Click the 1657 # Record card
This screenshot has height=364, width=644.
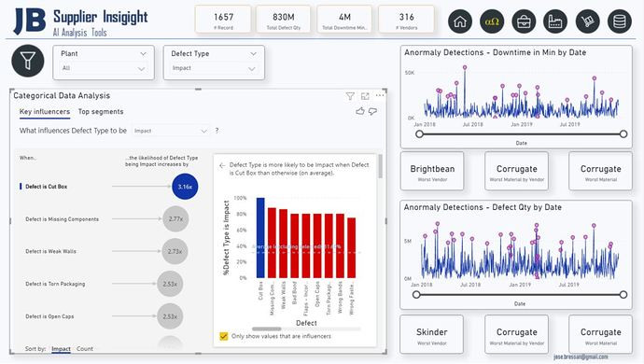223,20
